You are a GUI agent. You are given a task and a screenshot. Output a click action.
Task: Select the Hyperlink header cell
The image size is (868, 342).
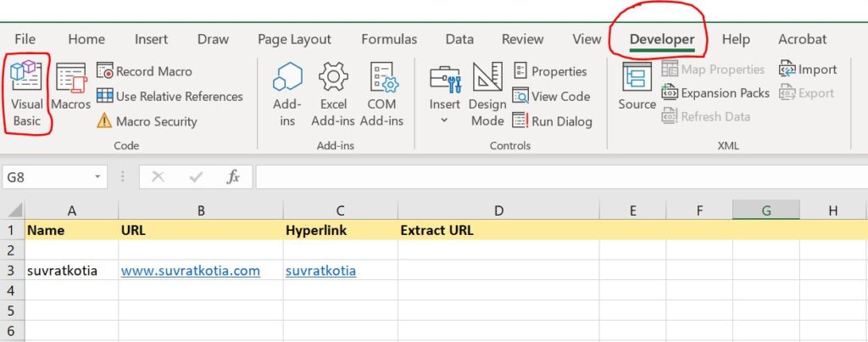pos(341,230)
